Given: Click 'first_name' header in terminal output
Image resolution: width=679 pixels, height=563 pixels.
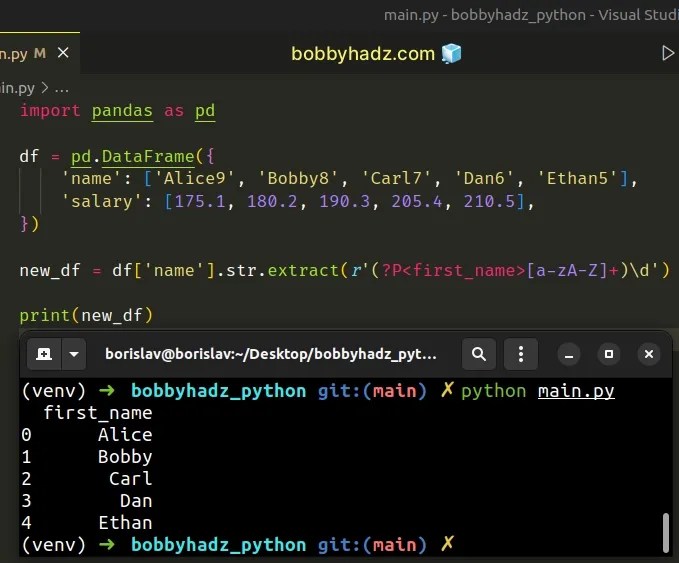Looking at the screenshot, I should click(98, 413).
